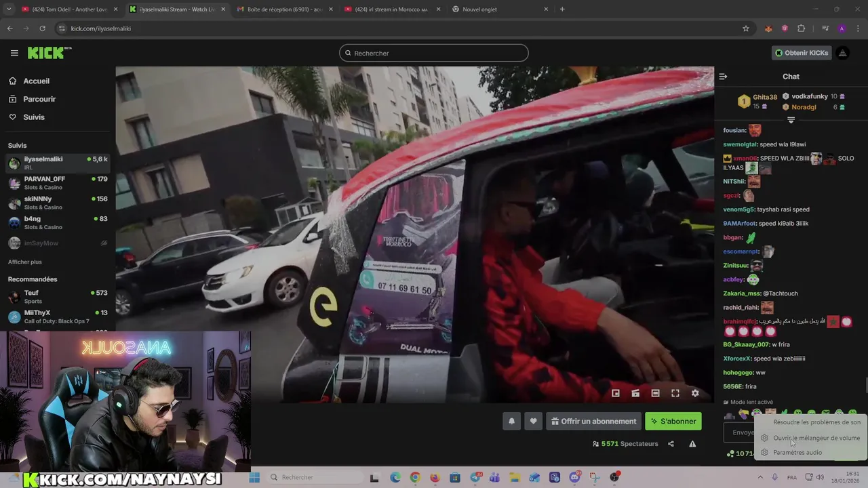Reload the page via refresh icon

coord(42,28)
